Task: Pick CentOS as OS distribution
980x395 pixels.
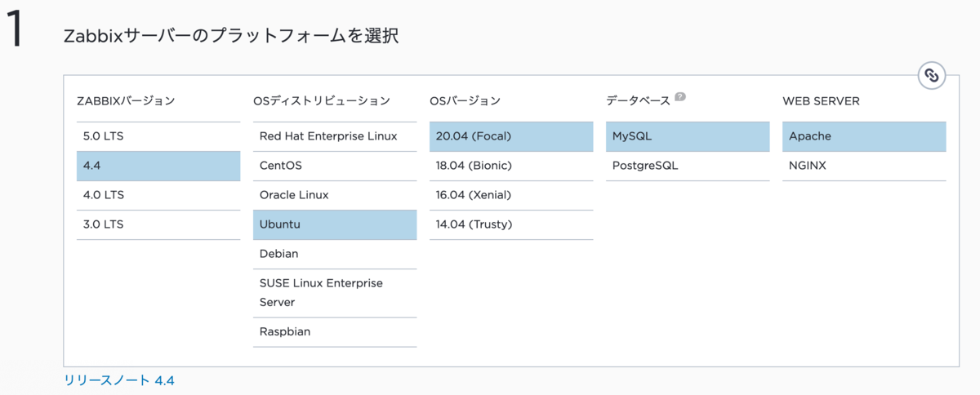Action: coord(335,166)
